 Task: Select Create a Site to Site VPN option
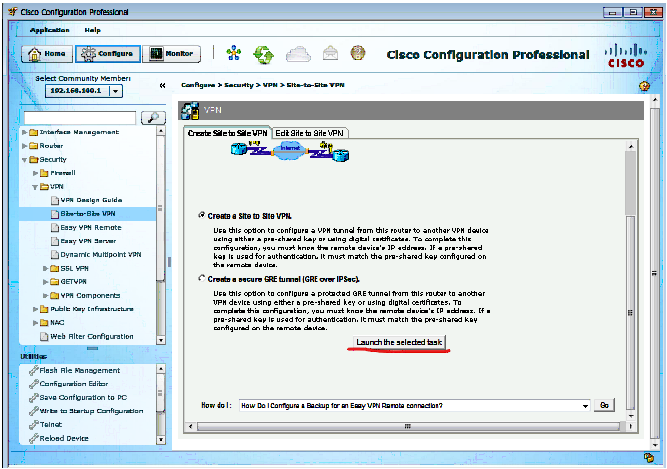pos(202,215)
